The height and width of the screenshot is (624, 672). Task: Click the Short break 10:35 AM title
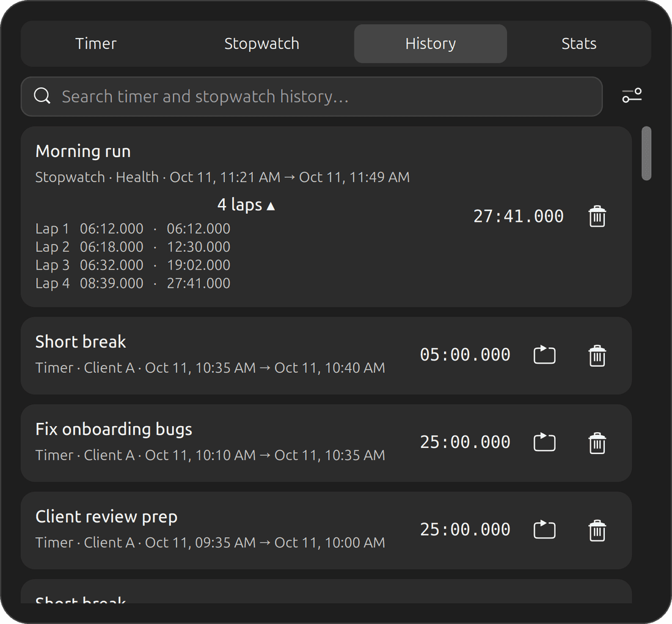pyautogui.click(x=81, y=342)
